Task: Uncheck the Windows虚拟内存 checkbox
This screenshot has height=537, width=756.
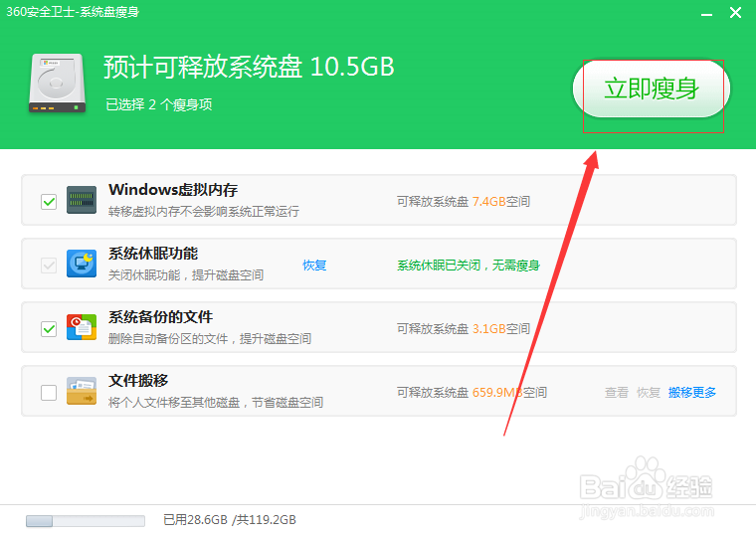Action: click(x=49, y=201)
